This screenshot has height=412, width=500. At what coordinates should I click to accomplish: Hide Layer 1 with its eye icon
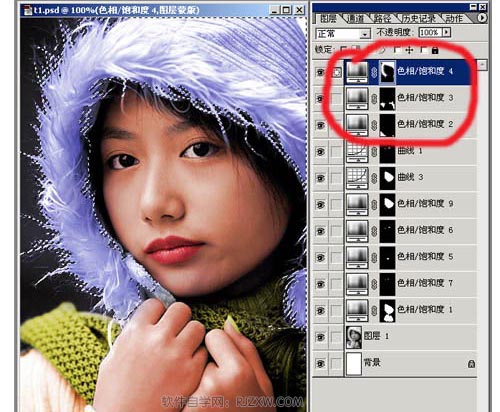tap(320, 337)
